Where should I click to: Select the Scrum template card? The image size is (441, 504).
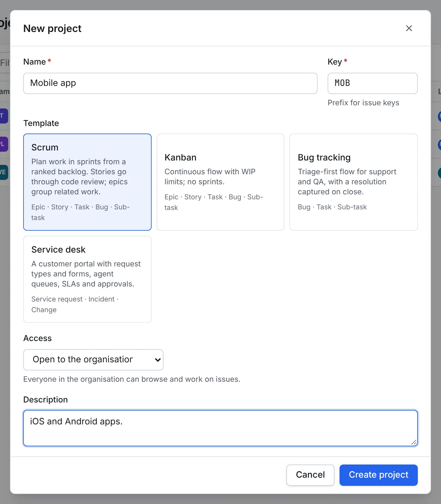pyautogui.click(x=87, y=182)
